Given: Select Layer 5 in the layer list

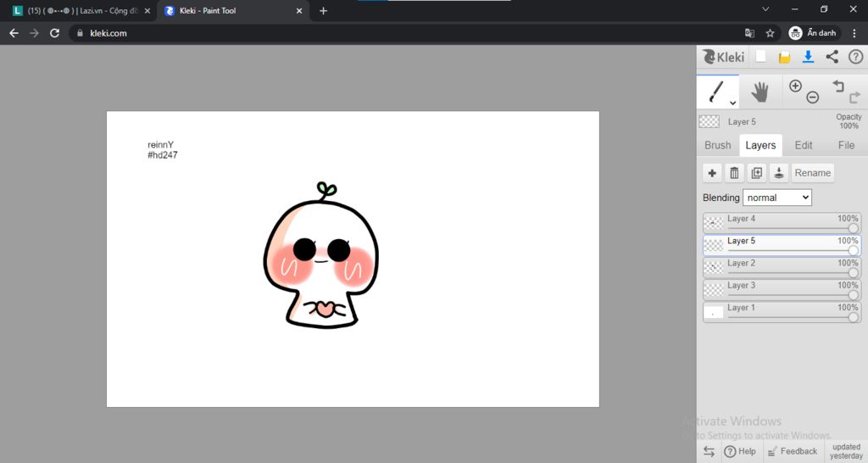Looking at the screenshot, I should [782, 245].
